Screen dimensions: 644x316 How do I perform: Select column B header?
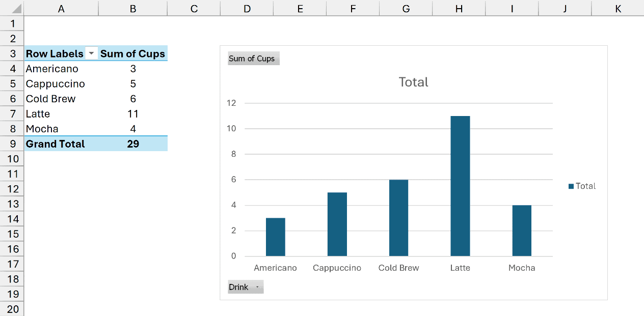pos(133,8)
